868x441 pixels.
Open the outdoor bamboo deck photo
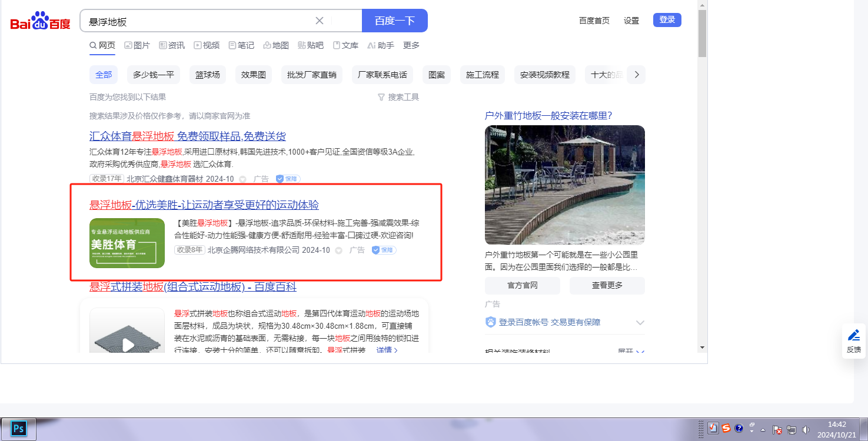click(565, 185)
